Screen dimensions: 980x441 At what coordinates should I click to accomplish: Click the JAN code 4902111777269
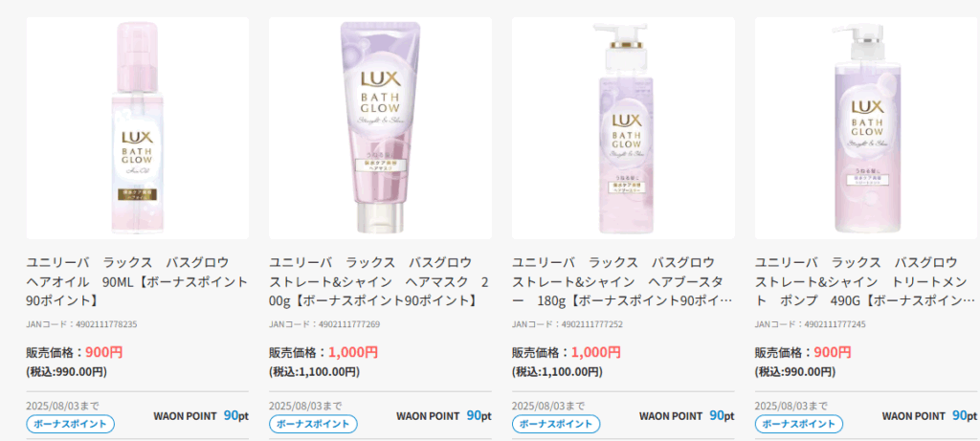coord(324,324)
